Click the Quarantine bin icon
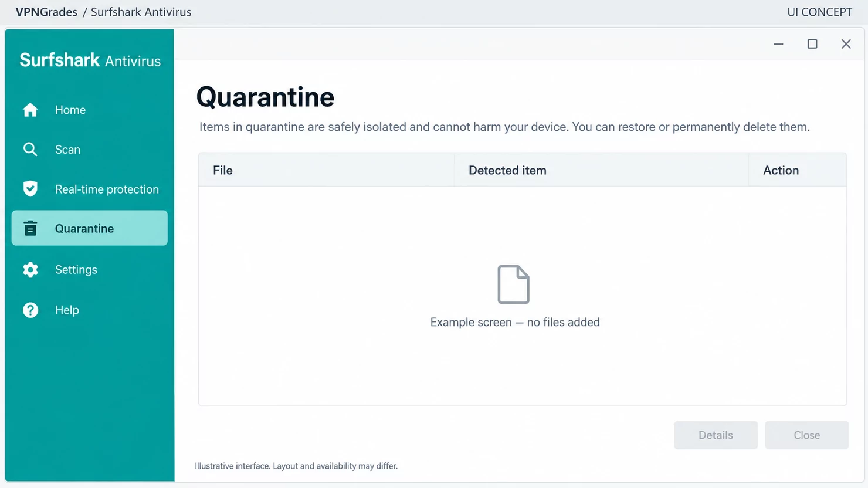 point(30,228)
